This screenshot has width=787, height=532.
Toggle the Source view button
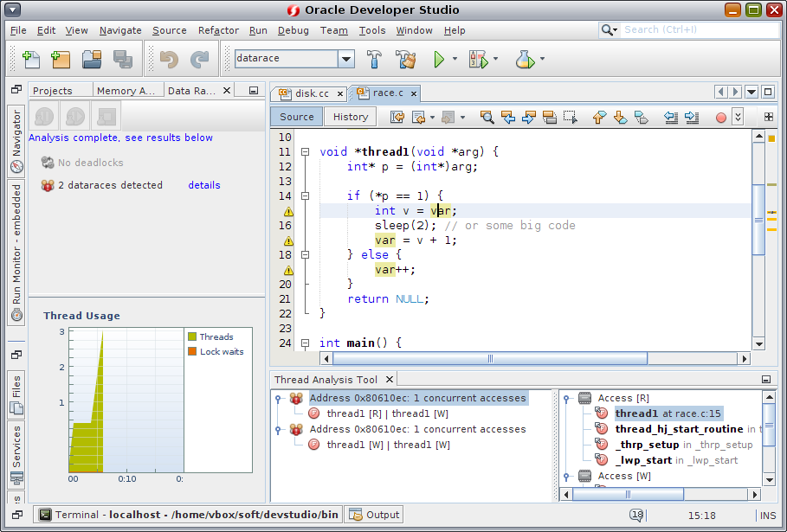coord(296,117)
